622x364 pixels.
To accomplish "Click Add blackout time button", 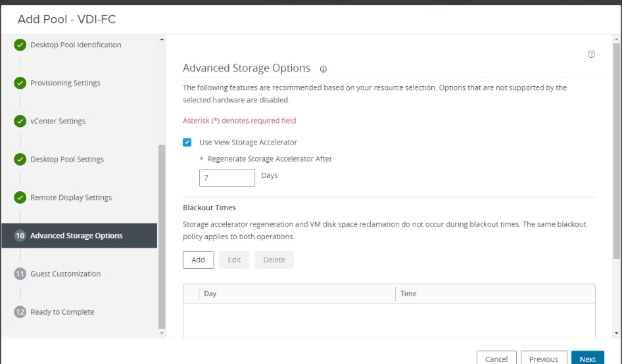I will [x=198, y=260].
